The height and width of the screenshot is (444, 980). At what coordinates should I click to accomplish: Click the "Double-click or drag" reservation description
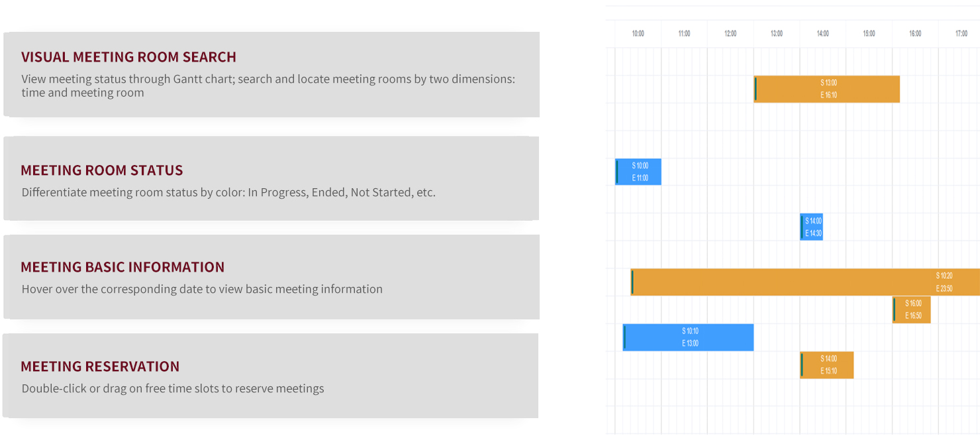coord(173,388)
